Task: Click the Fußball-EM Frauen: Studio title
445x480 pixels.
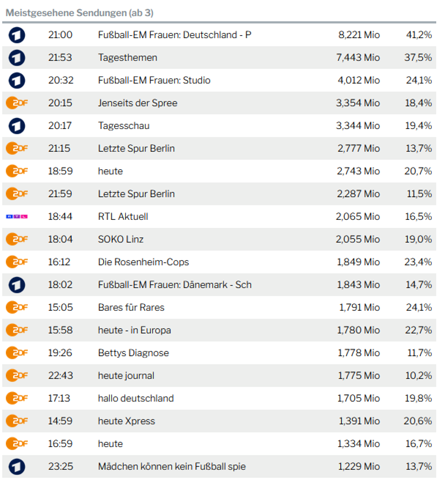Action: [154, 80]
